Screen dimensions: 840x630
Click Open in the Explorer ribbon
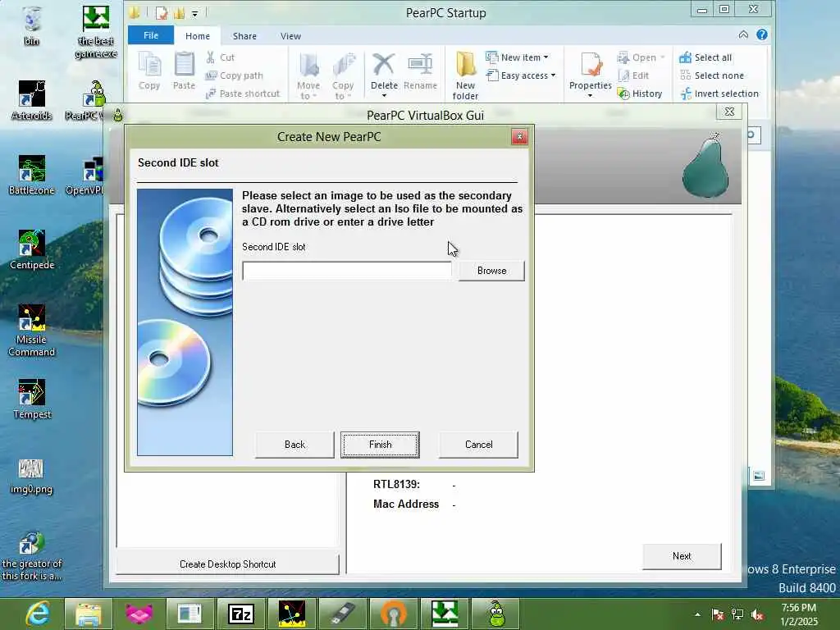coord(641,57)
